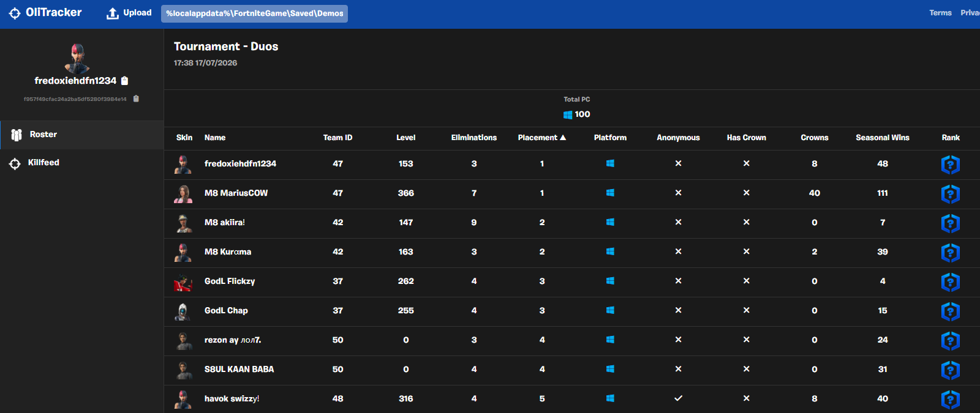The image size is (980, 413).
Task: Select player name havok swizzy!
Action: pyautogui.click(x=232, y=398)
